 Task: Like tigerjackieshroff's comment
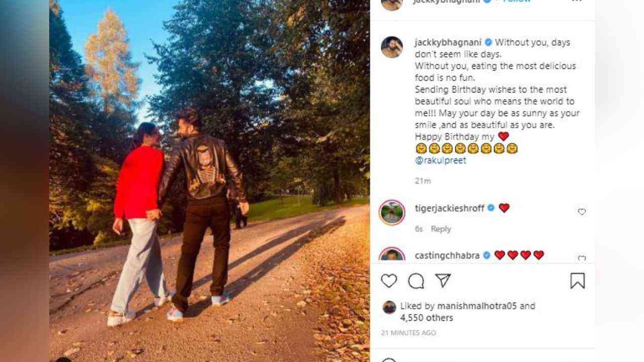(582, 212)
